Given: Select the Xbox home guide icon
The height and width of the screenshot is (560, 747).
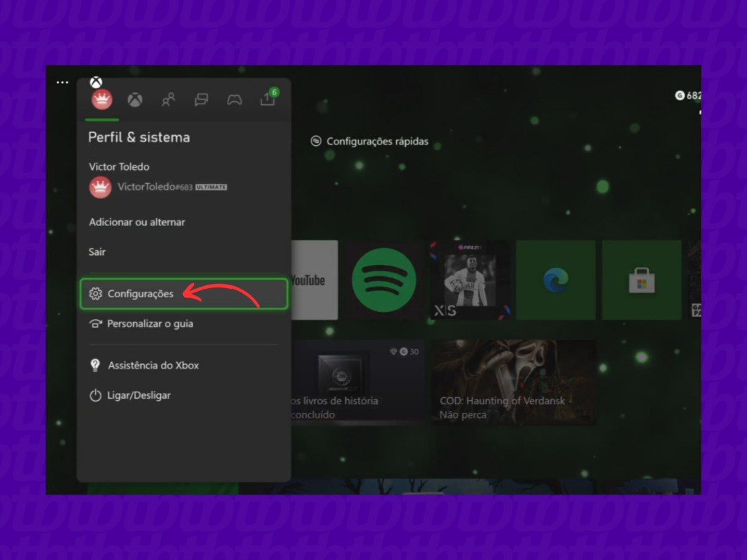Looking at the screenshot, I should (135, 99).
